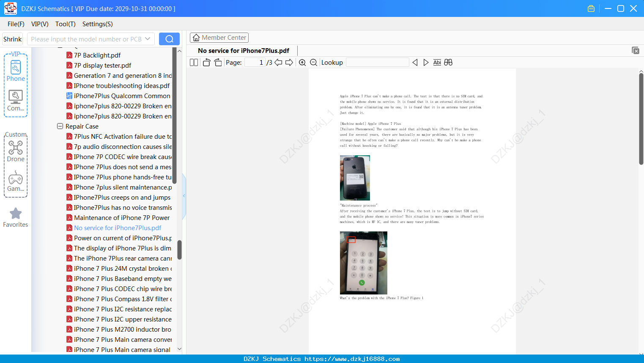Open the model number dropdown arrow
The width and height of the screenshot is (644, 363).
pos(148,39)
